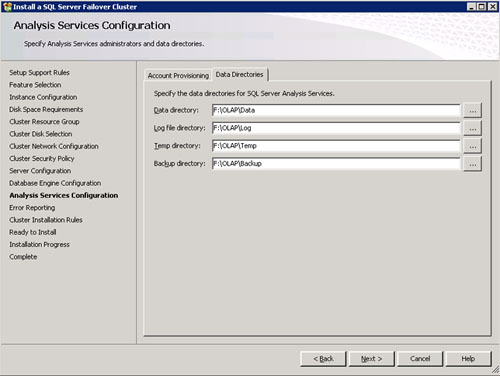Select Cluster Installation Rules step
The height and width of the screenshot is (376, 500).
click(46, 220)
